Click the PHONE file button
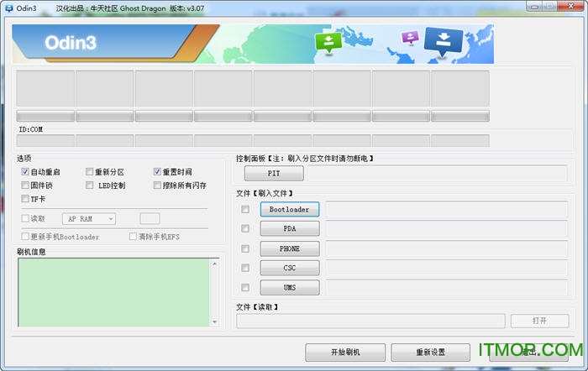 [x=290, y=248]
